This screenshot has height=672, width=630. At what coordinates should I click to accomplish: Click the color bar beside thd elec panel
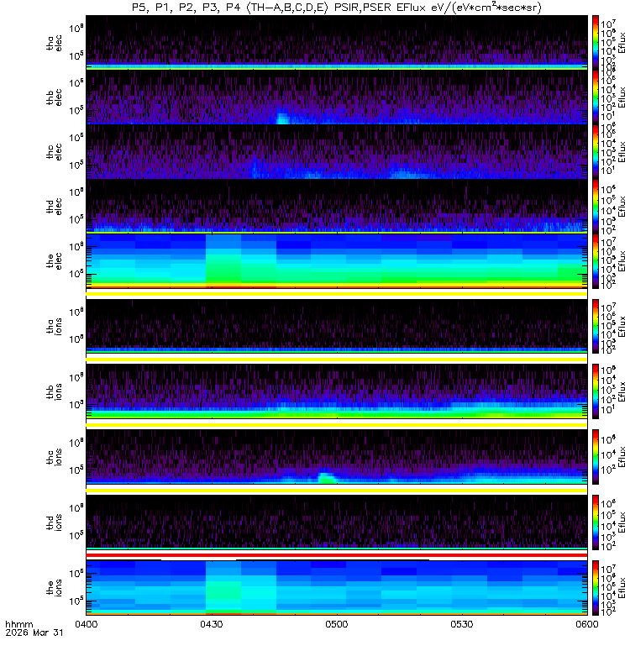[596, 206]
